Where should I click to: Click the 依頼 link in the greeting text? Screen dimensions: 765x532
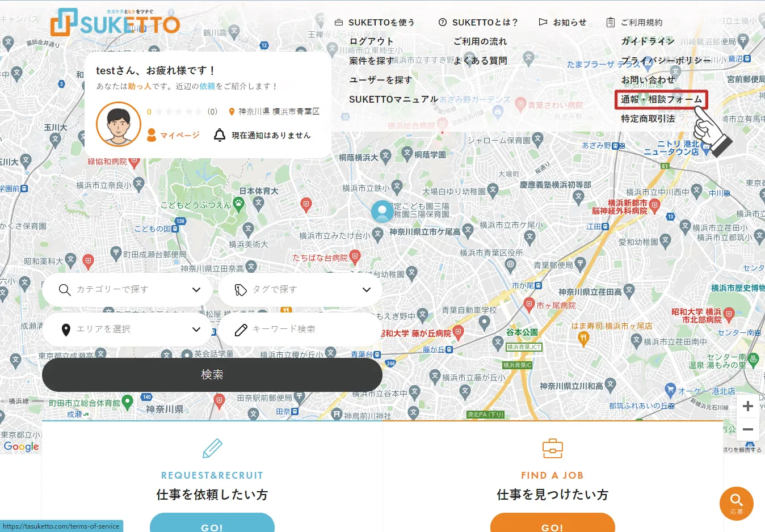(x=207, y=86)
